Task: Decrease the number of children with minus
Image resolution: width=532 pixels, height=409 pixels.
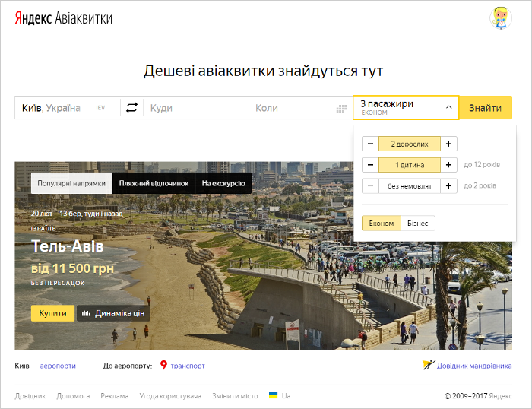Action: click(371, 165)
